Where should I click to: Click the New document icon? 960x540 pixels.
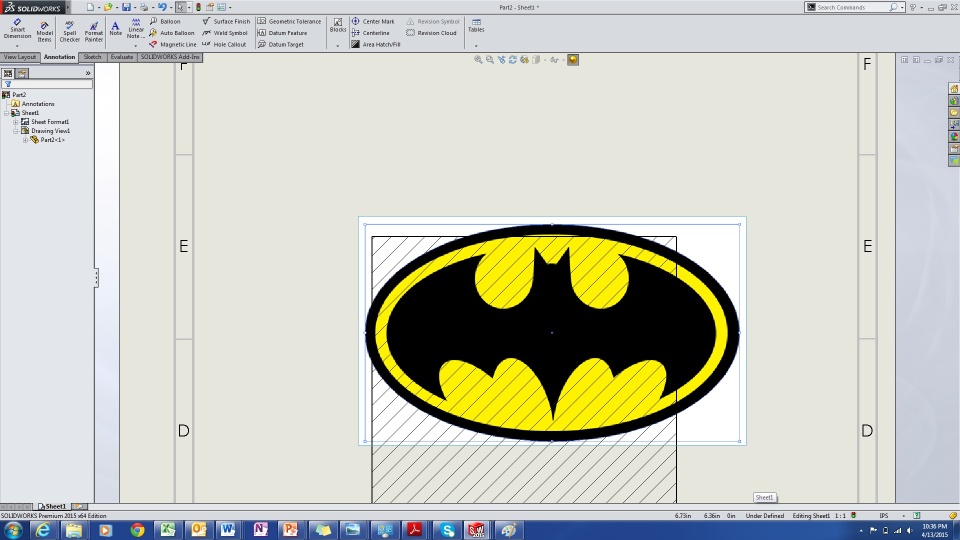(x=90, y=7)
